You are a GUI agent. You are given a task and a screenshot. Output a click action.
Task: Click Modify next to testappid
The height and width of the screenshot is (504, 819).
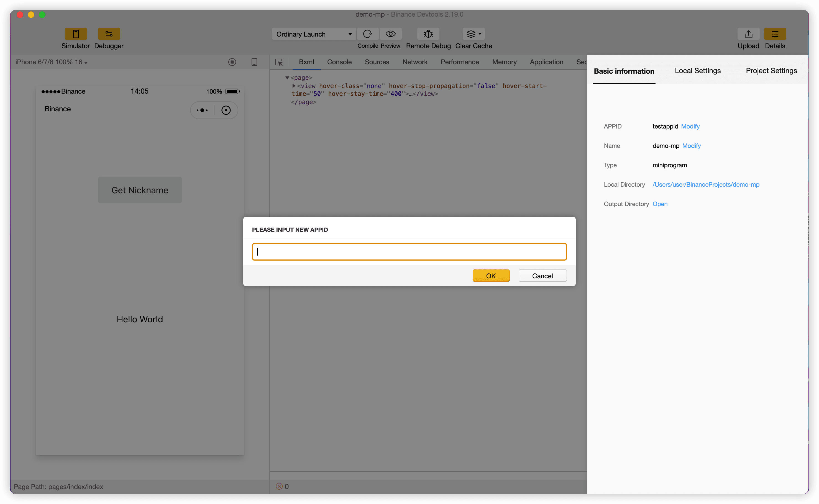click(690, 126)
